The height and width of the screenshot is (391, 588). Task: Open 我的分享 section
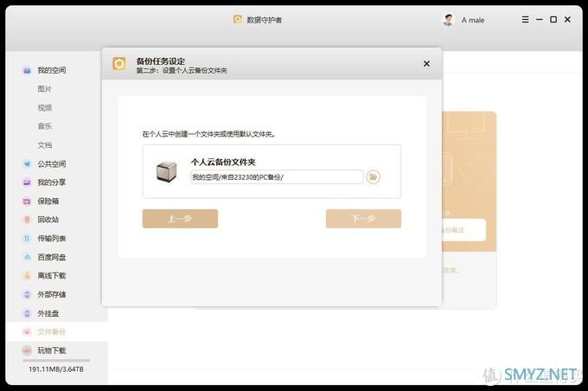point(52,183)
